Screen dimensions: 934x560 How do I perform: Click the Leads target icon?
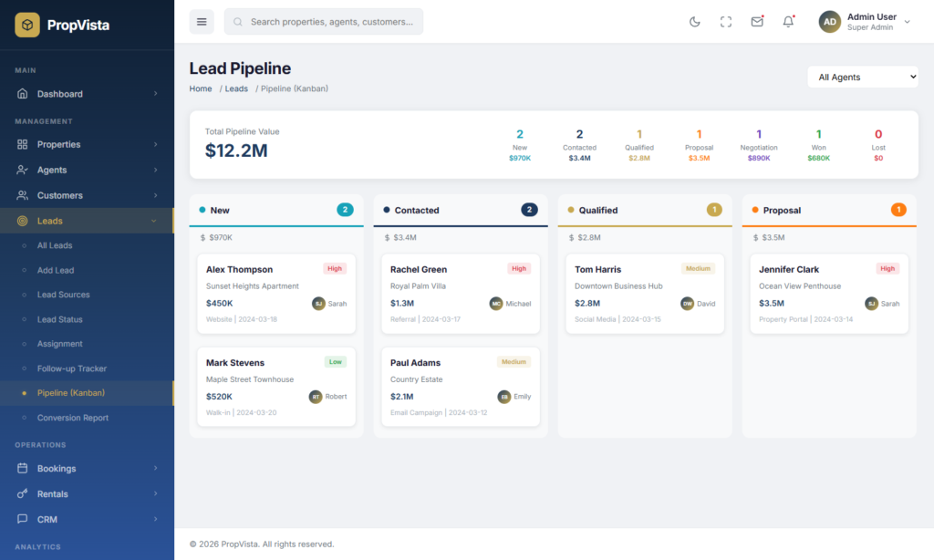point(22,221)
